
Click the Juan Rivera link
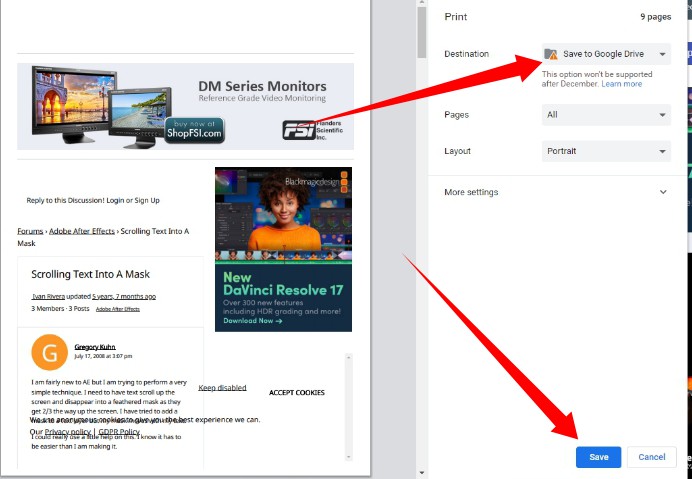[x=48, y=296]
